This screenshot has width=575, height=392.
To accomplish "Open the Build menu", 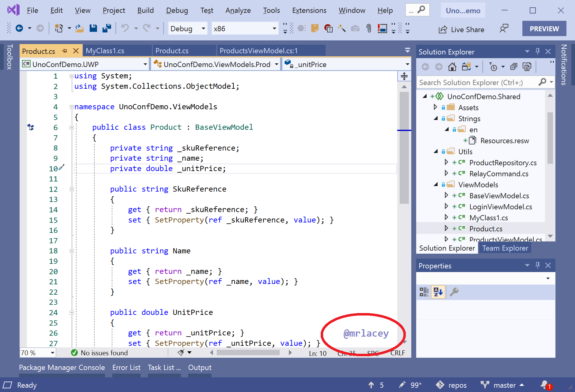I will [x=145, y=10].
